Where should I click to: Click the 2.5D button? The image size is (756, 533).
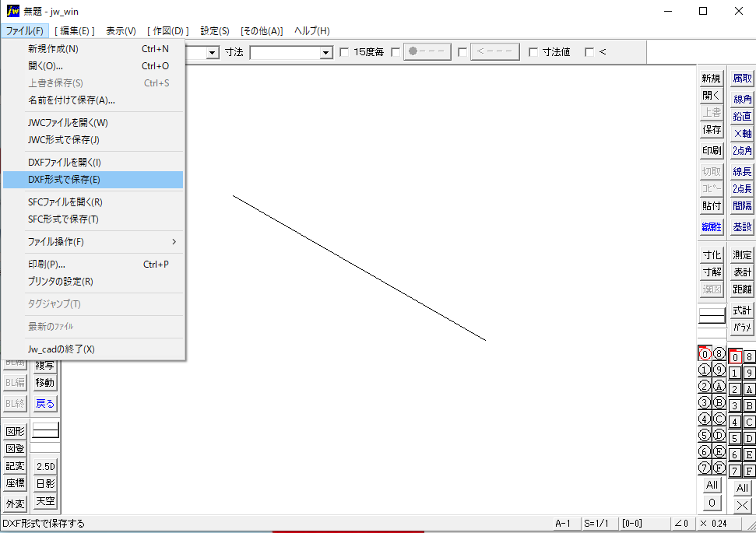pos(45,466)
